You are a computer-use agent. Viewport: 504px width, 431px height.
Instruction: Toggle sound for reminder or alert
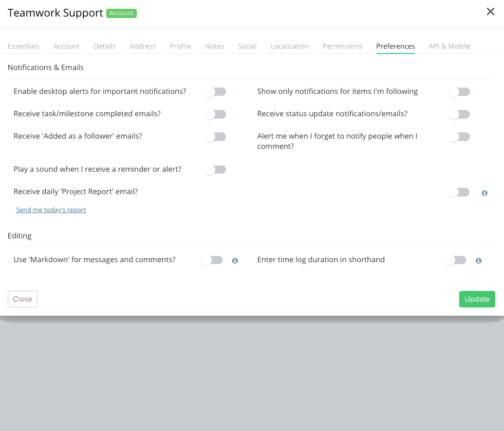[x=215, y=170]
